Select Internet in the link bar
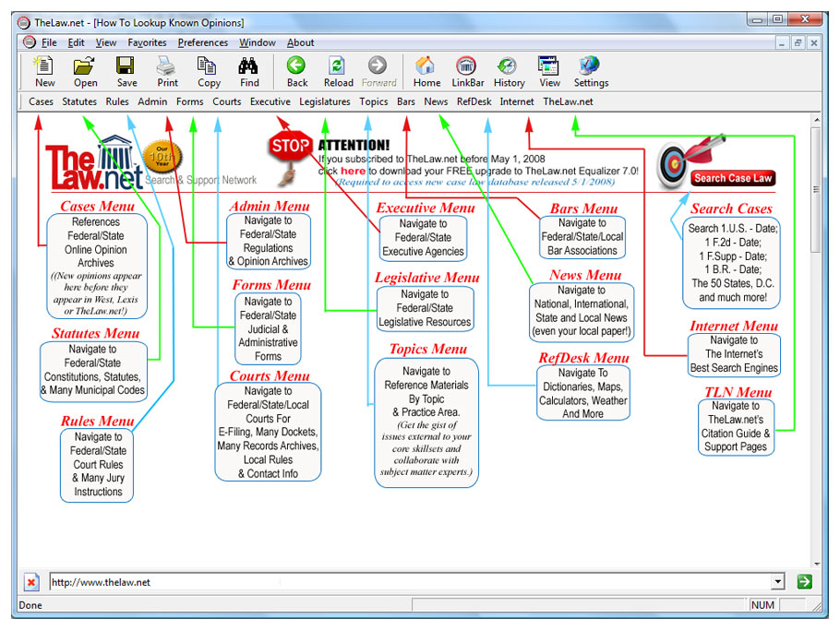Screen dimensions: 840x630 (516, 101)
